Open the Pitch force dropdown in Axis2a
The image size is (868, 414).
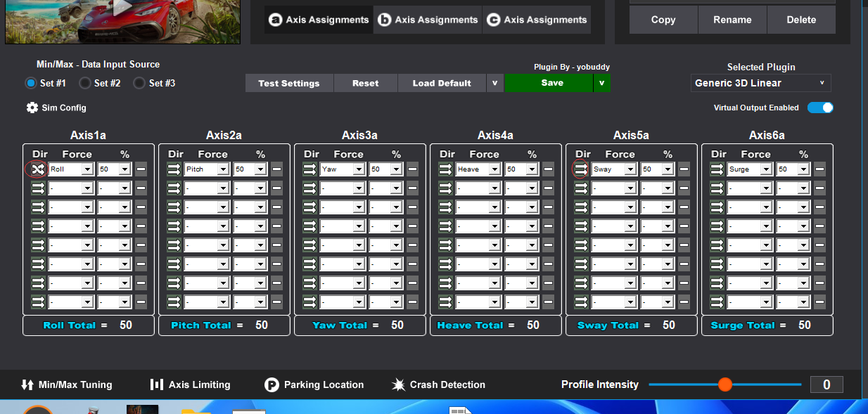coord(222,169)
